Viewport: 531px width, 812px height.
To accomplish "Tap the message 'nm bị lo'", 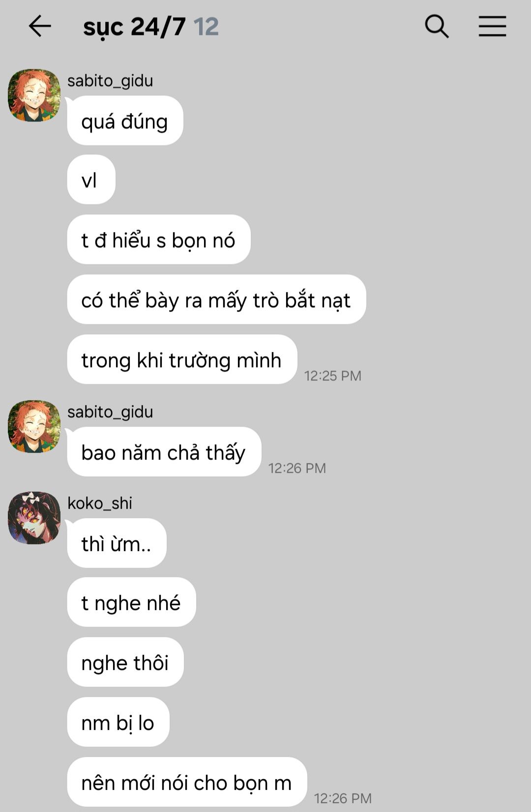I will 118,722.
